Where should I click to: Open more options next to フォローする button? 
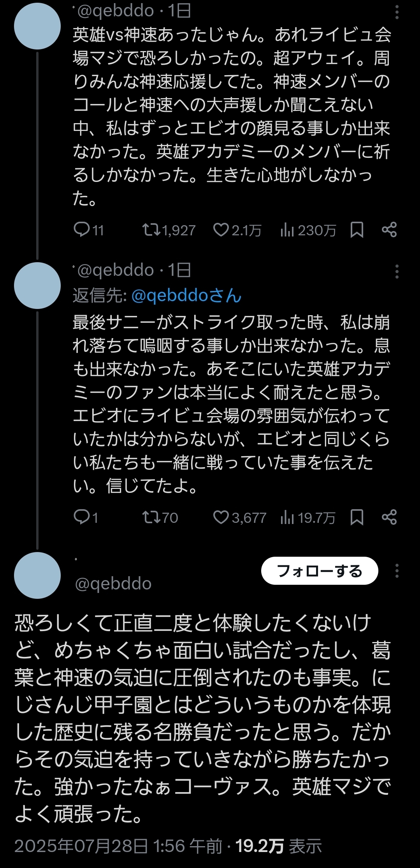[x=397, y=571]
